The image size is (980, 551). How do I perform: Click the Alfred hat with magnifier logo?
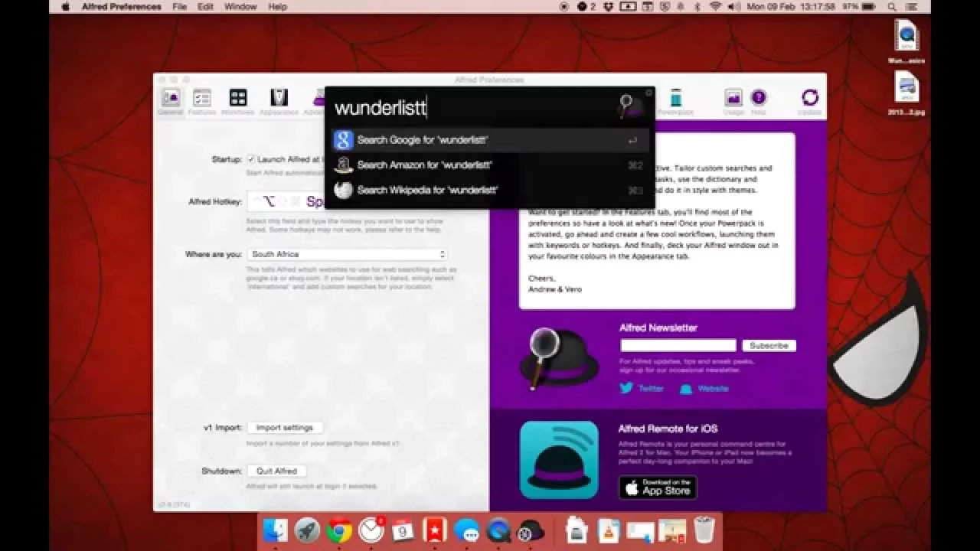pos(558,359)
